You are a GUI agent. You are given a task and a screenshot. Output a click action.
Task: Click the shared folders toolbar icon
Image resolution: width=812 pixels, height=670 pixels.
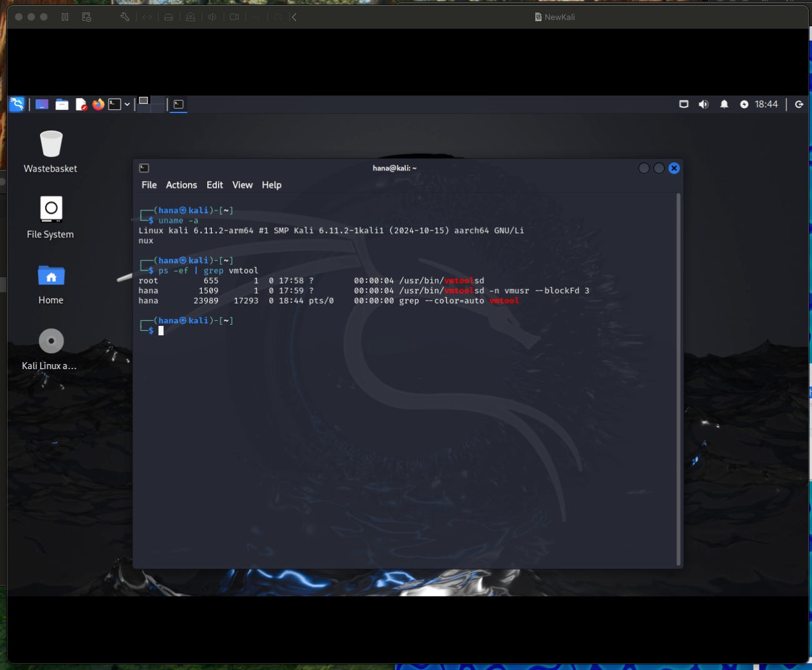point(278,17)
